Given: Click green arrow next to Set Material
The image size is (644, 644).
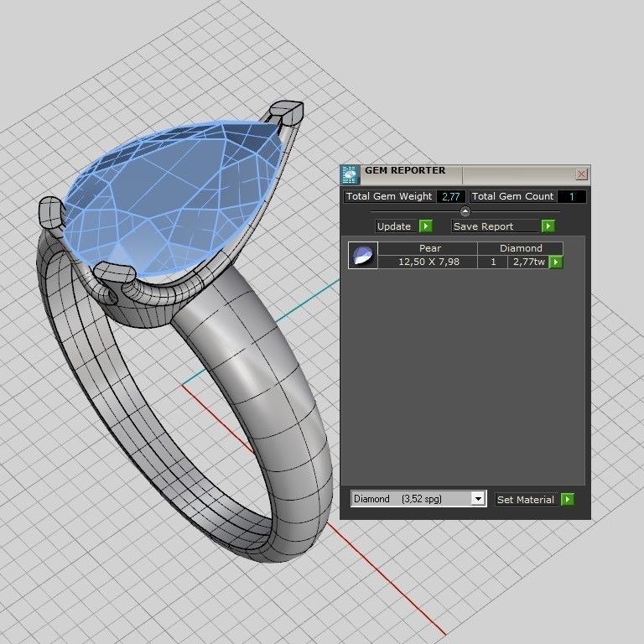Looking at the screenshot, I should click(x=568, y=500).
